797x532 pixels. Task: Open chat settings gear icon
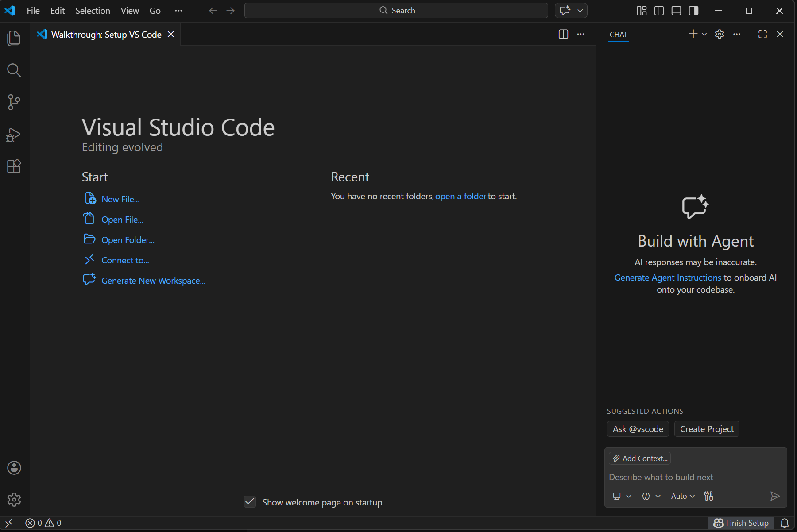point(720,34)
